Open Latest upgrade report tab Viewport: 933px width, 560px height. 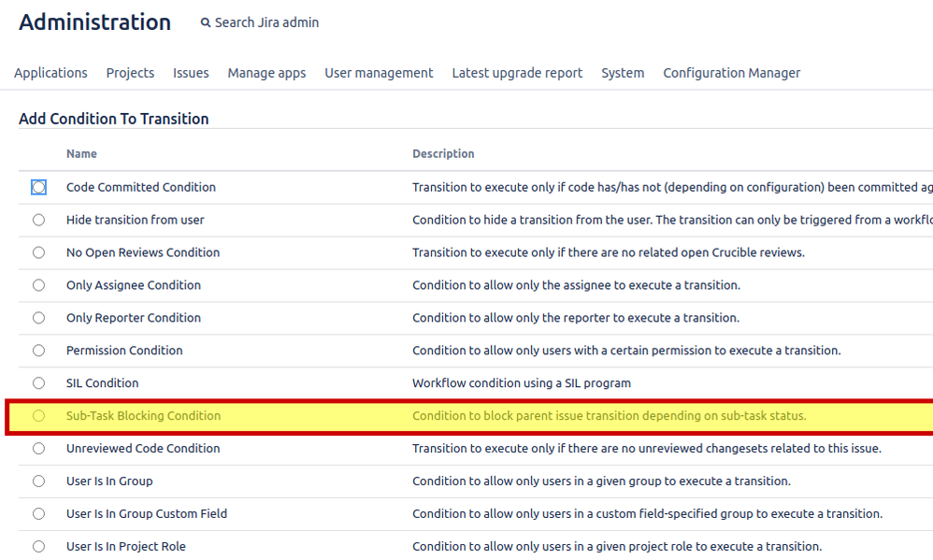tap(517, 73)
